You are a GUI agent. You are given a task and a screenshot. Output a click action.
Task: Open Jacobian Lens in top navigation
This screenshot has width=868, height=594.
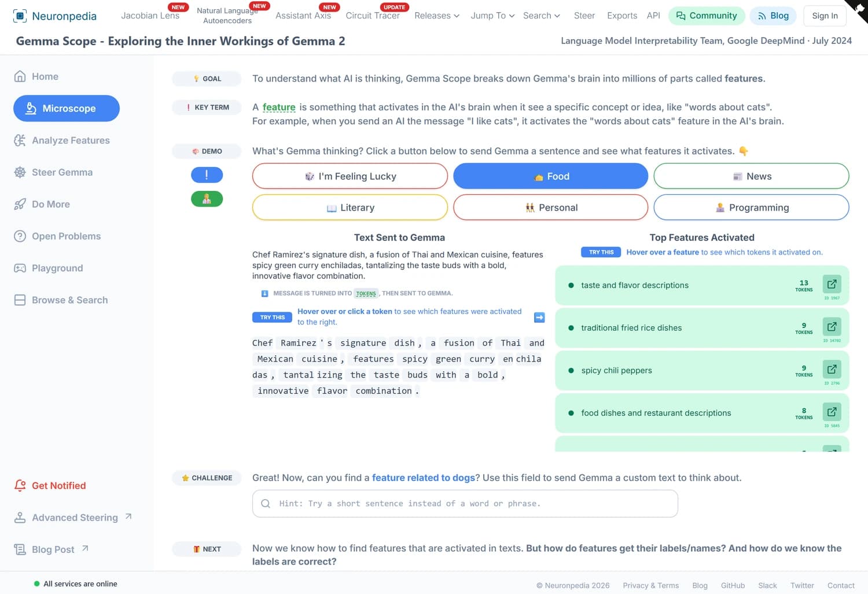[x=150, y=16]
